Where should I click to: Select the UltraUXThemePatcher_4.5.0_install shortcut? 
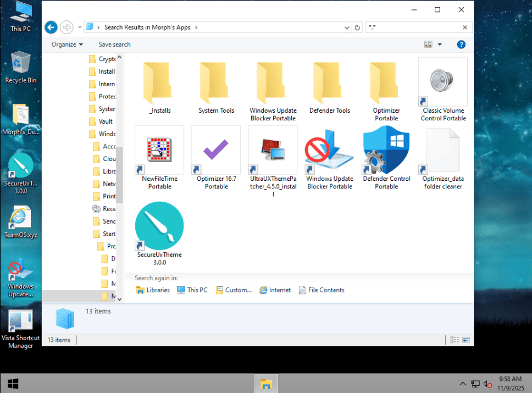273,161
